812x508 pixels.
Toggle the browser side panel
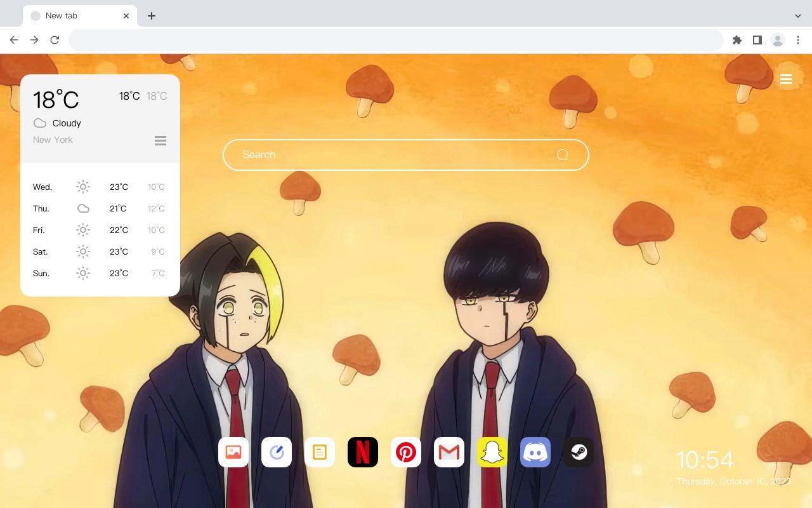[x=757, y=40]
